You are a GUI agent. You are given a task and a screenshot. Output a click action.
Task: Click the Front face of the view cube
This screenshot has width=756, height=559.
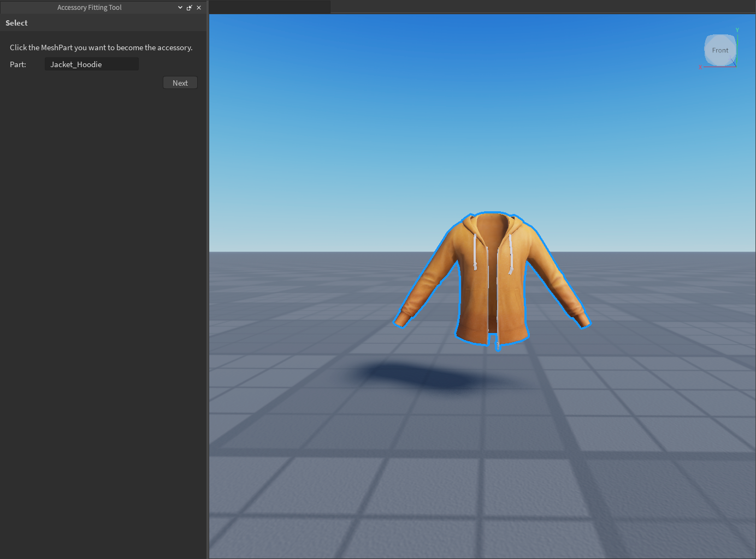point(720,50)
